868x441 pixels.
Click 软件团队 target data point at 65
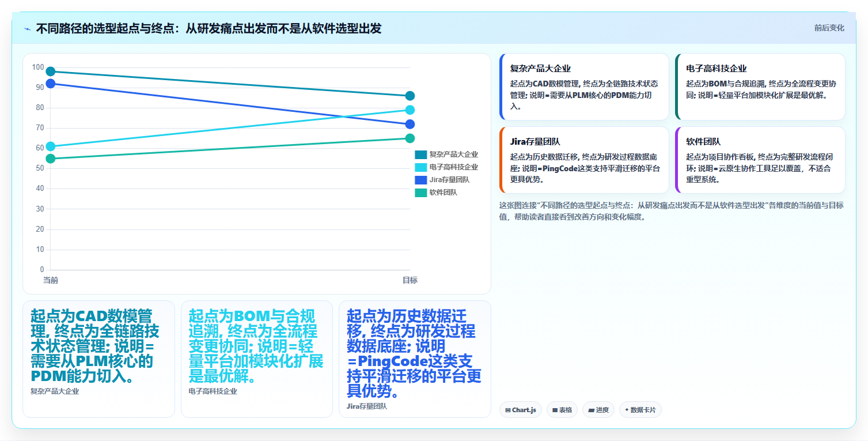coord(410,138)
